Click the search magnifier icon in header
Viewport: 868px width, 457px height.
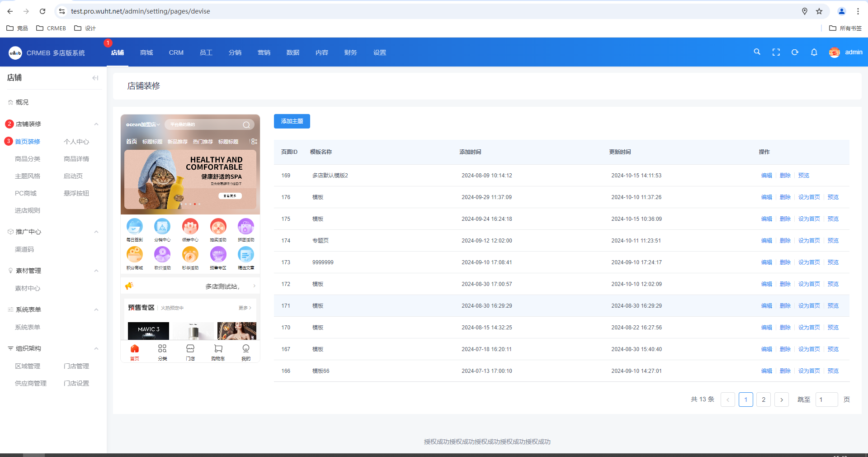tap(757, 52)
